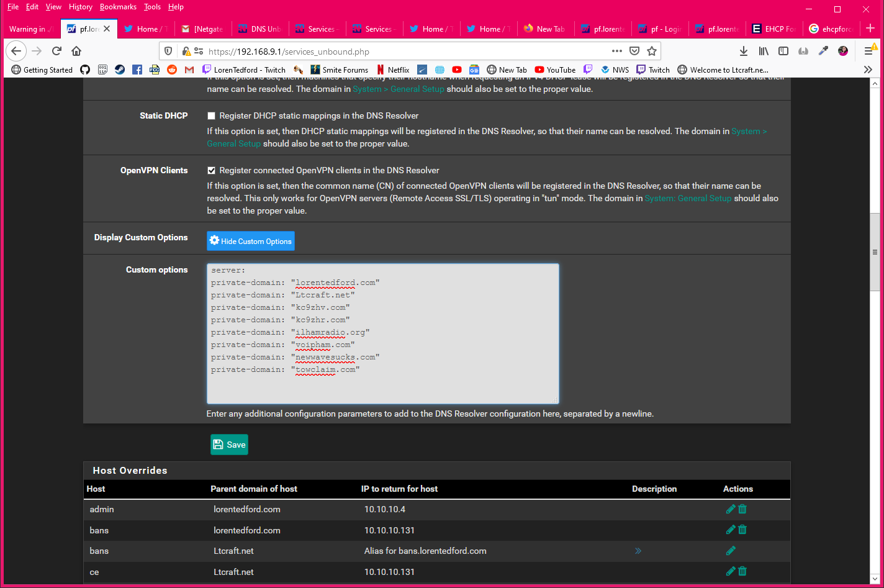Enable Register DHCP static mappings checkbox
The image size is (884, 588).
point(212,116)
